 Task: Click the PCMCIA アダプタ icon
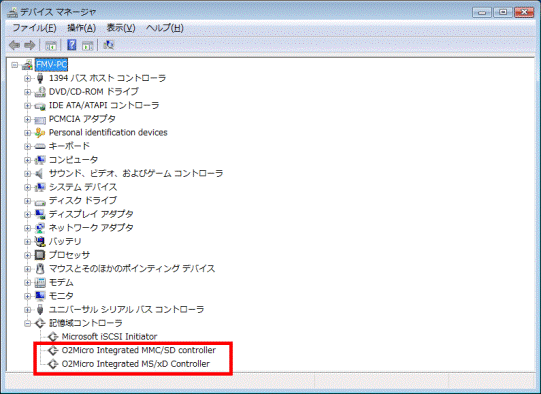pyautogui.click(x=40, y=119)
